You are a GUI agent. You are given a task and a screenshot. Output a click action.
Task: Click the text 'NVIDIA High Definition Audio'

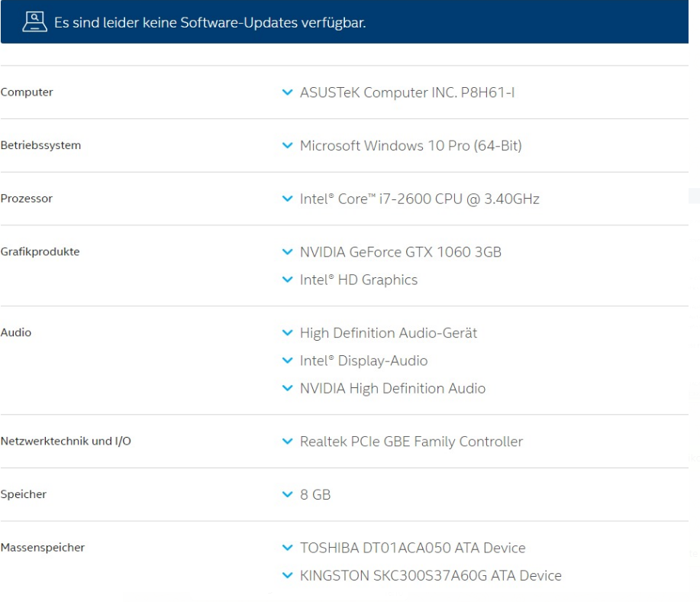coord(392,388)
